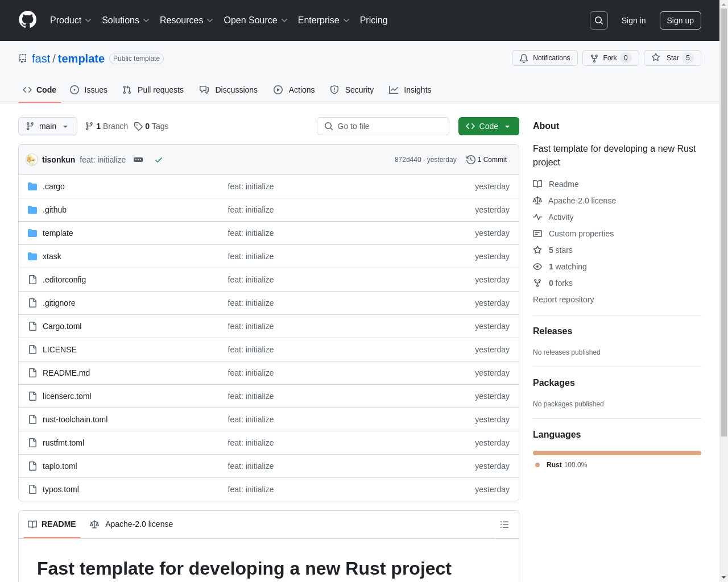The height and width of the screenshot is (582, 728).
Task: Switch to the Security tab
Action: (352, 90)
